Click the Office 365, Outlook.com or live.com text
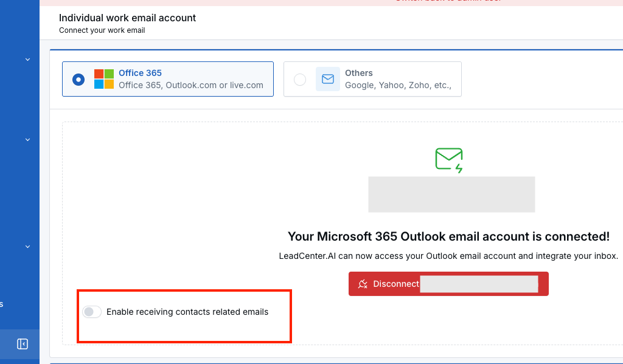The image size is (623, 364). pos(191,85)
